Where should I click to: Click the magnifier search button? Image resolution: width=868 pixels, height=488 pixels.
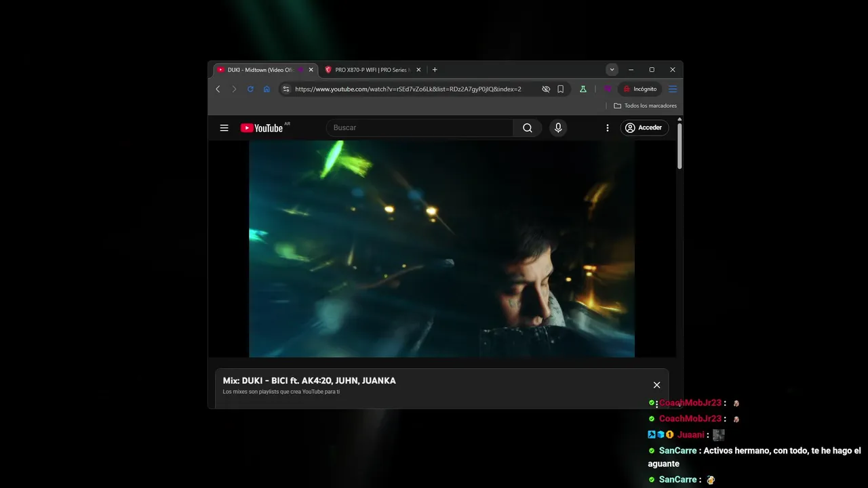[528, 127]
